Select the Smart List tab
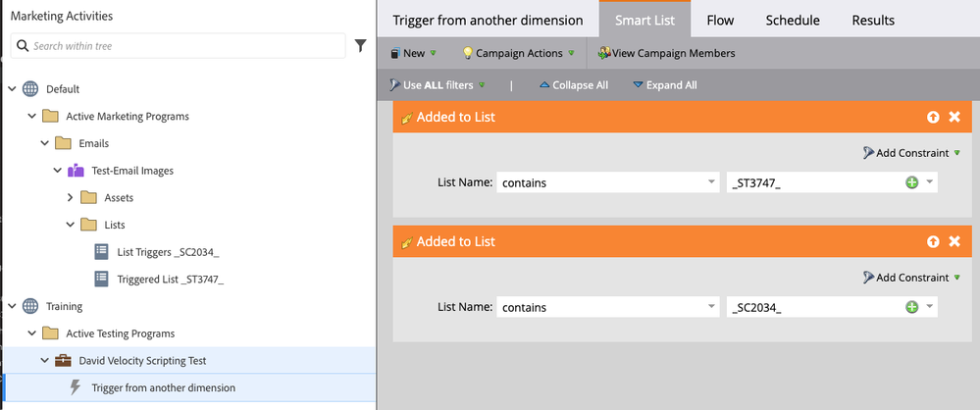This screenshot has width=980, height=410. pos(645,20)
